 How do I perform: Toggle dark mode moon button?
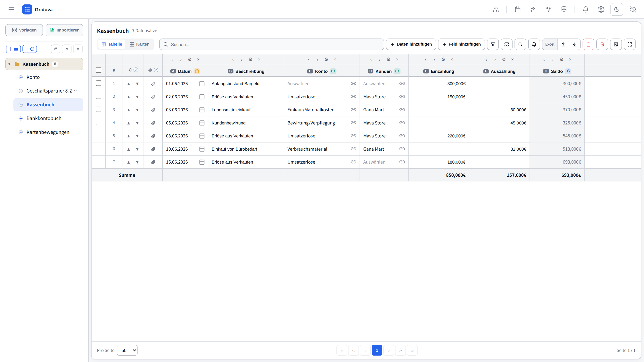click(617, 9)
